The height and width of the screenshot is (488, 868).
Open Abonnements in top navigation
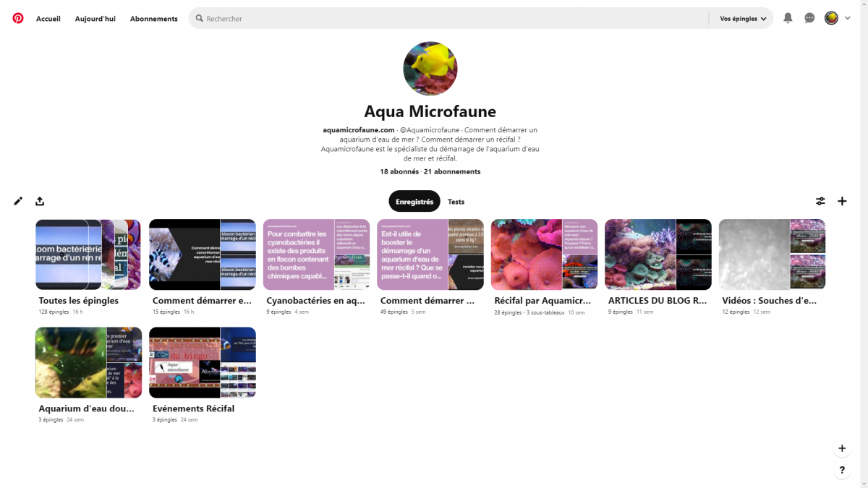154,19
